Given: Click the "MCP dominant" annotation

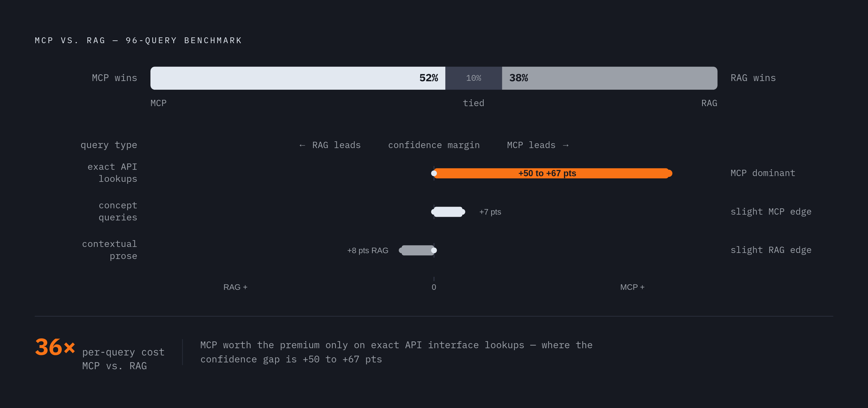Looking at the screenshot, I should [x=763, y=173].
